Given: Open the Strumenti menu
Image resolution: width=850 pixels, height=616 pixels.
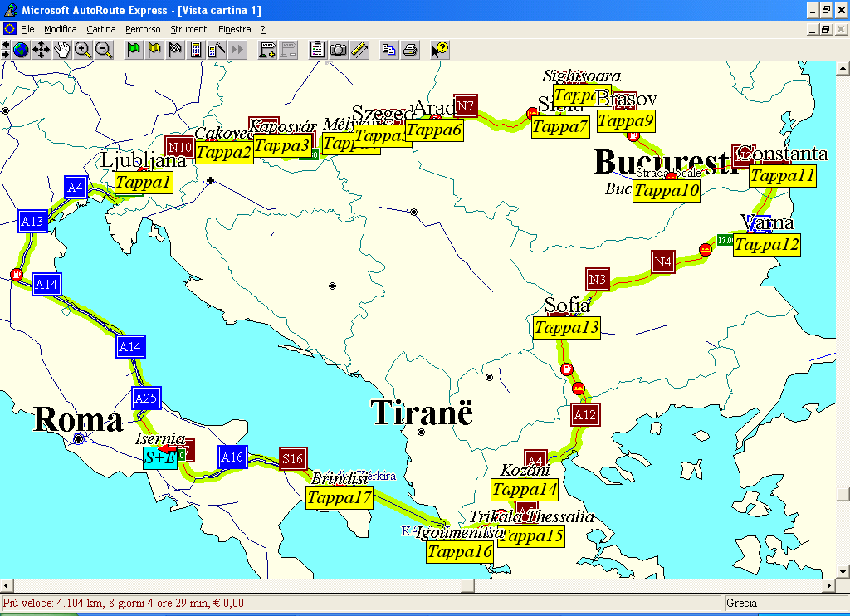Looking at the screenshot, I should [x=189, y=29].
